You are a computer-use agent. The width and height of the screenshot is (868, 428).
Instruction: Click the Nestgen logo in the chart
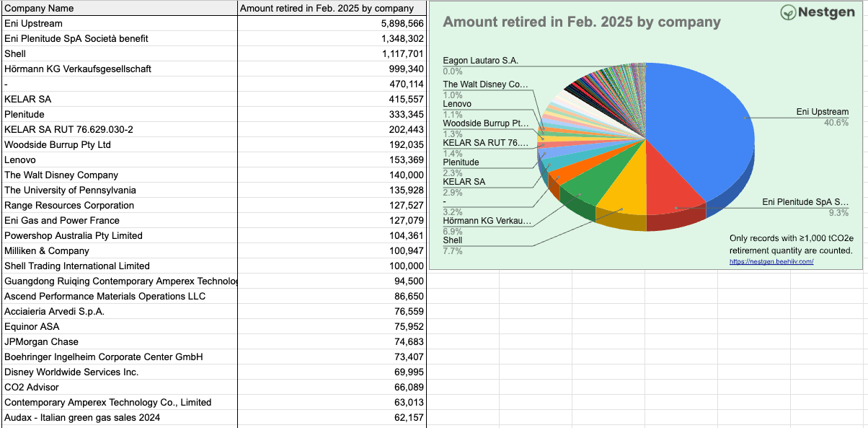[818, 12]
